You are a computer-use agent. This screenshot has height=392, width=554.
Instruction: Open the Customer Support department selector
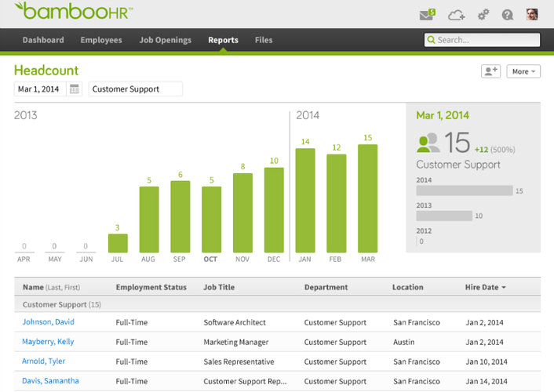click(135, 89)
